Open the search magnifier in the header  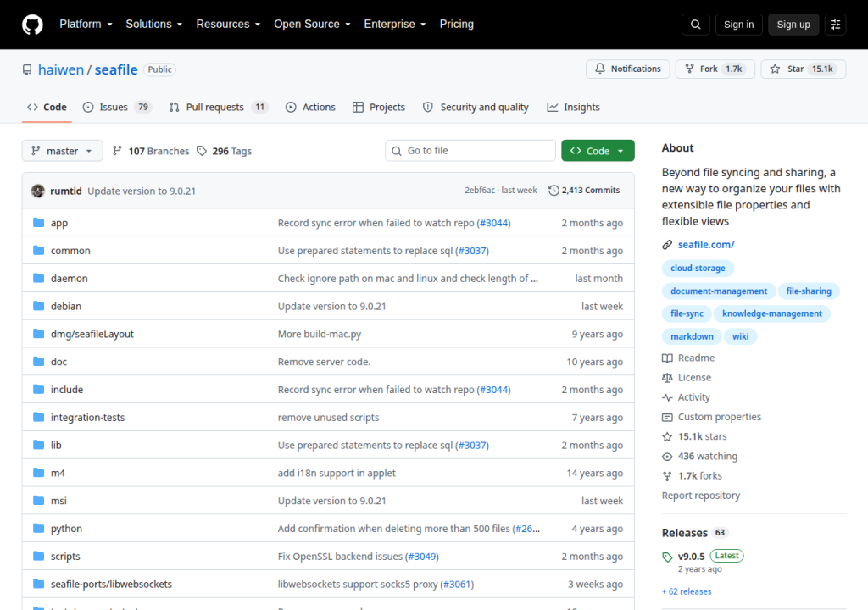[696, 25]
